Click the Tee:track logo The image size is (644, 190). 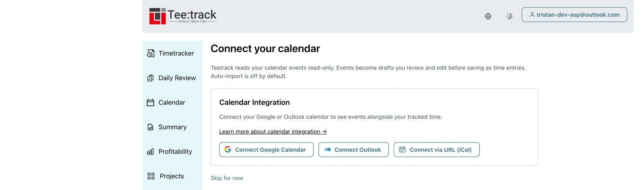click(183, 16)
